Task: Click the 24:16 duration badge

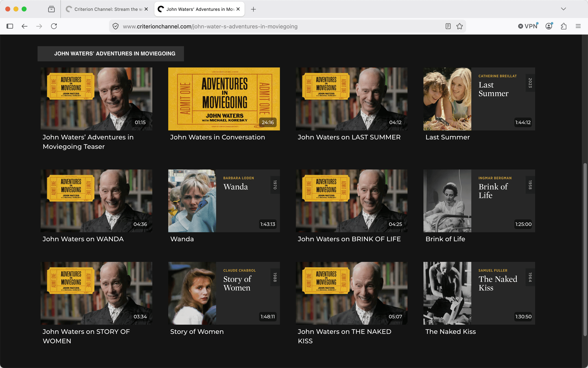Action: (268, 122)
